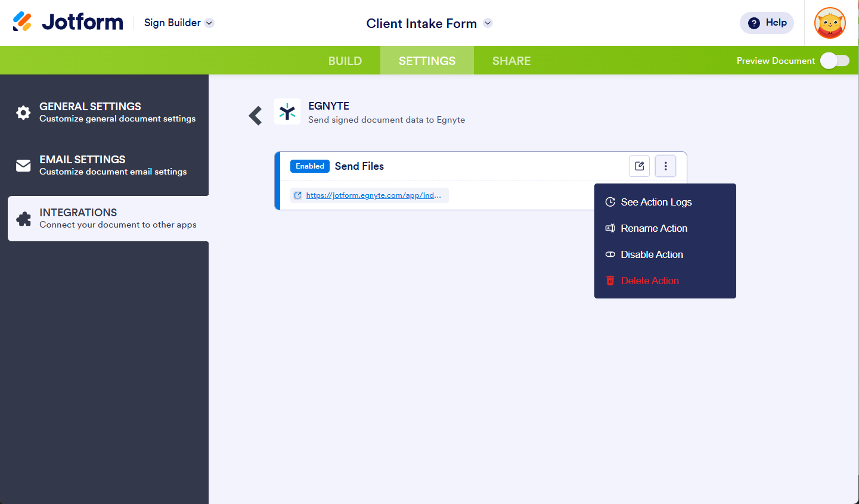The image size is (859, 504).
Task: Click the Egnyte app logo
Action: (287, 111)
